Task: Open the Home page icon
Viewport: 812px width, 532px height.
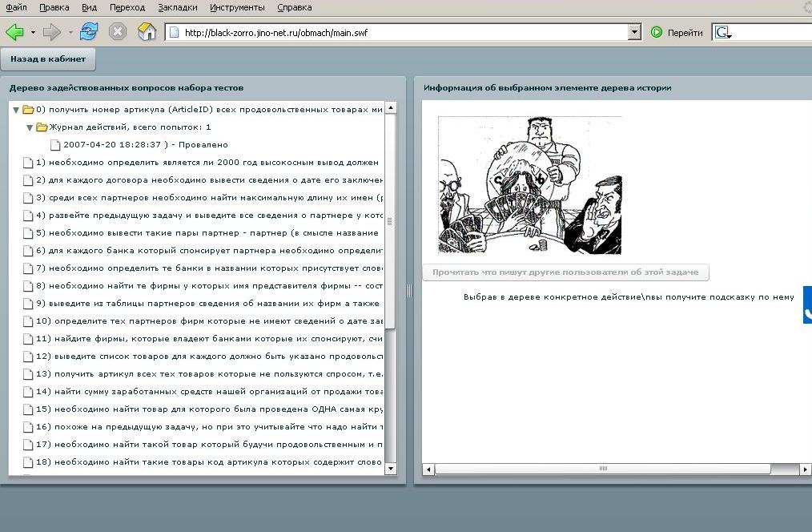Action: [x=147, y=32]
